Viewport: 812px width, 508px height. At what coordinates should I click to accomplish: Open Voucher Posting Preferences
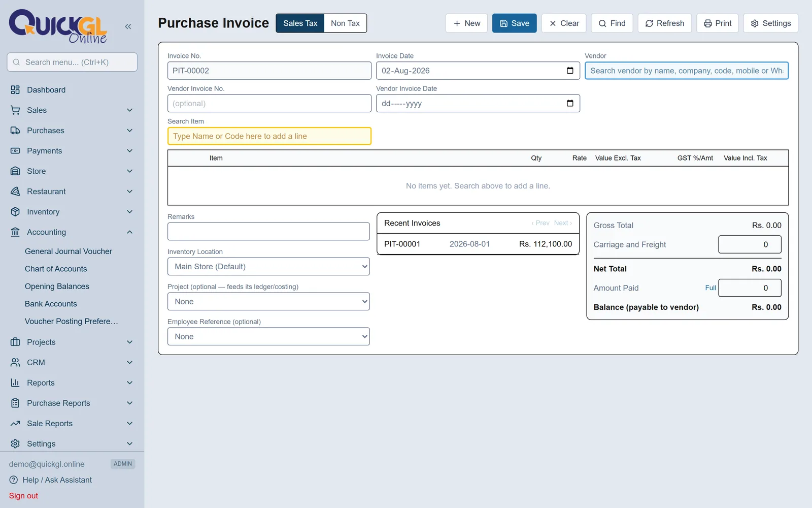[x=71, y=322]
